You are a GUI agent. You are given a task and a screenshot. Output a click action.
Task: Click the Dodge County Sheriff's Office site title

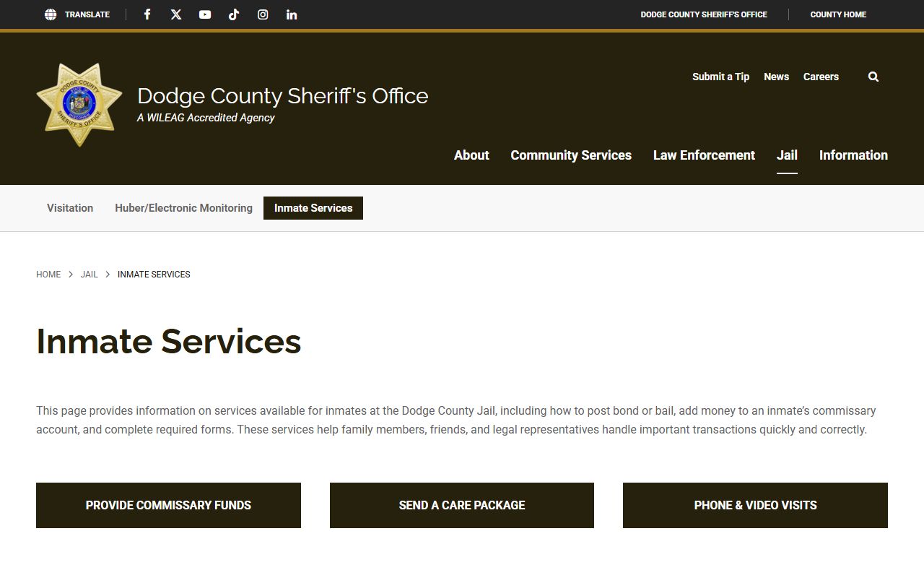(x=282, y=96)
